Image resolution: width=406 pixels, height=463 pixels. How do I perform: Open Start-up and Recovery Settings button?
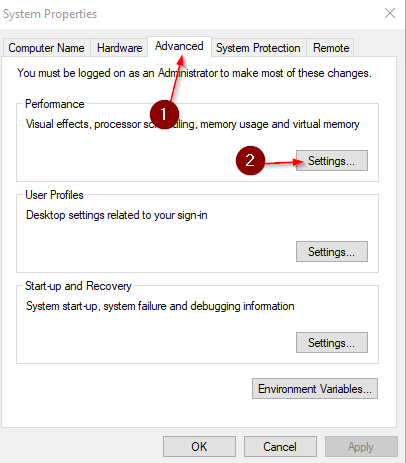point(332,343)
